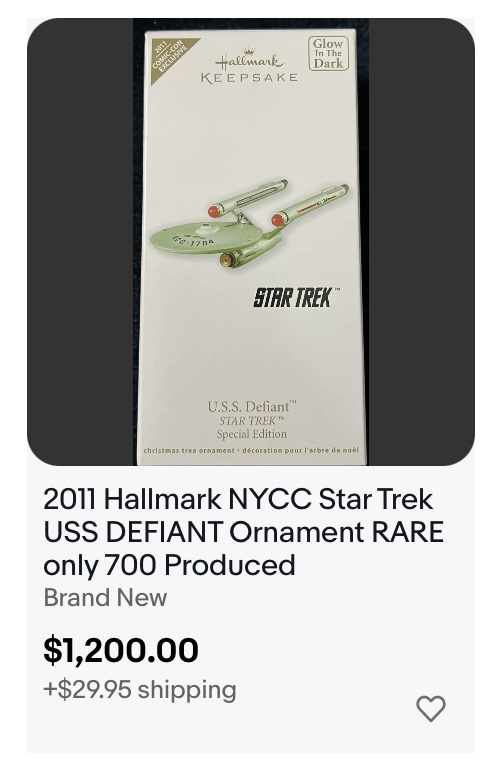
Task: Add listing to watchlist with heart icon
Action: pyautogui.click(x=431, y=708)
